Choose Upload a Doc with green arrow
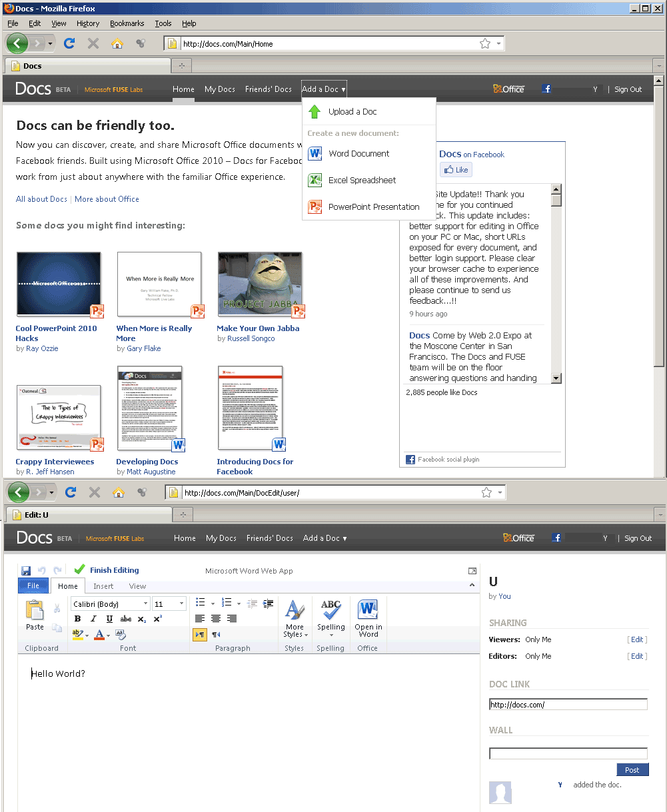Screen dimensions: 667x812 coord(368,112)
